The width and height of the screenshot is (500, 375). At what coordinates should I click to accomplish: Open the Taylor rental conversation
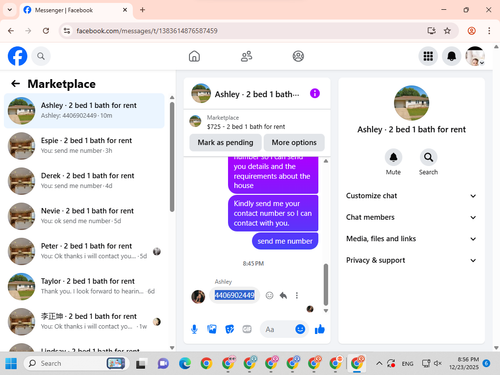pyautogui.click(x=84, y=286)
